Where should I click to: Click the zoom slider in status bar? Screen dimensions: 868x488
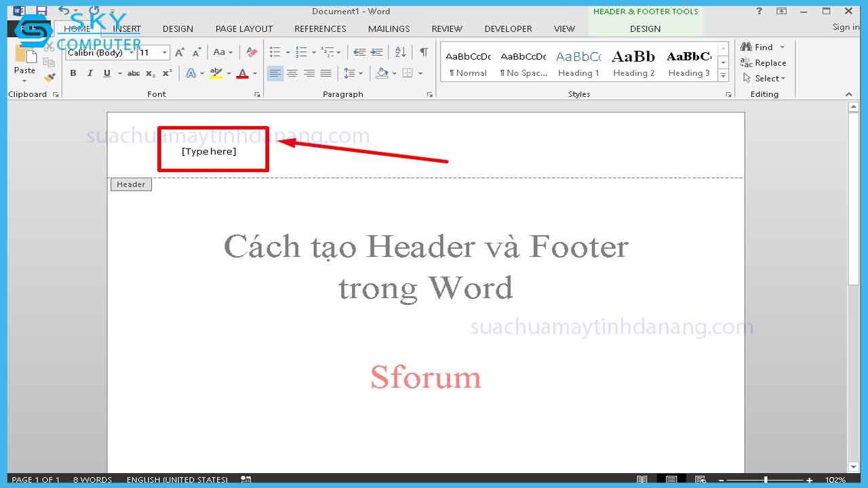coord(766,480)
